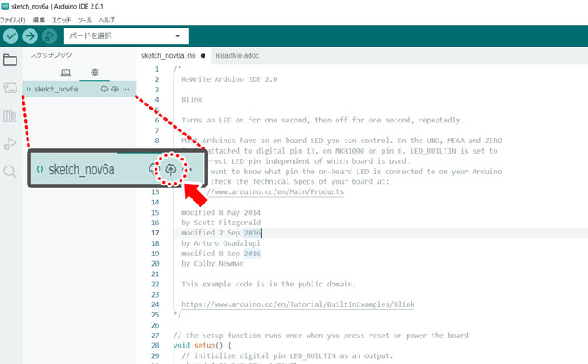Click the 'by Scott Fitzgerald' line
Screen dimensions: 588x364
coord(221,223)
